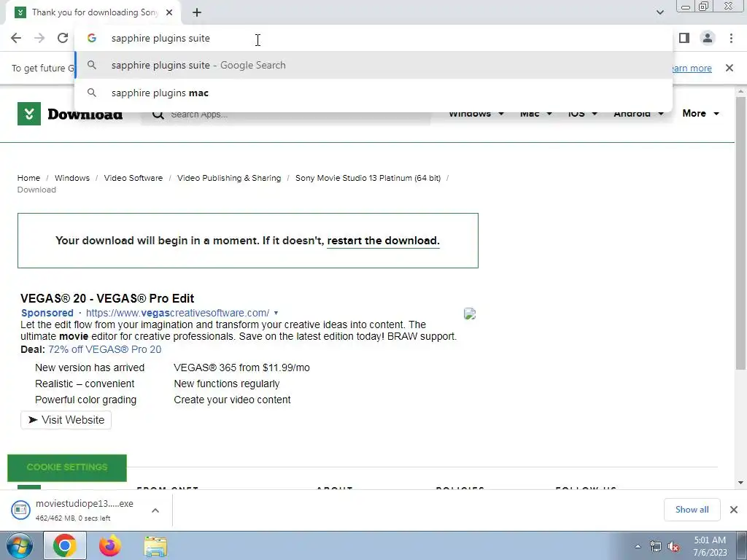Click 'New functions regularly' ad link
The height and width of the screenshot is (560, 747).
[x=226, y=384]
